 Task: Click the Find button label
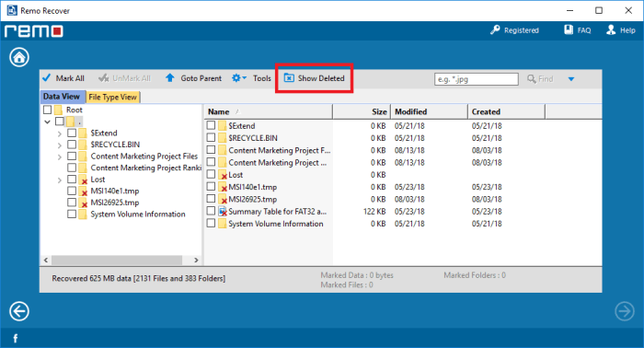point(546,78)
